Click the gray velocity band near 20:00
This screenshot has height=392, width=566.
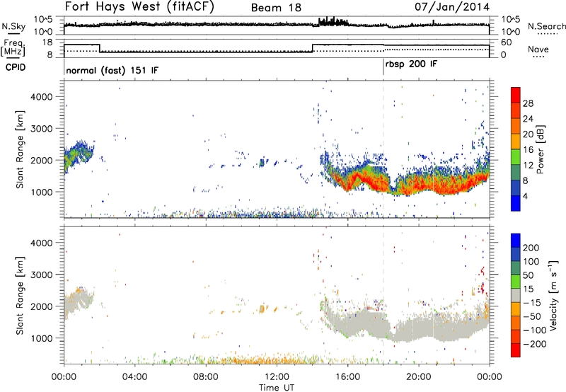[419, 328]
